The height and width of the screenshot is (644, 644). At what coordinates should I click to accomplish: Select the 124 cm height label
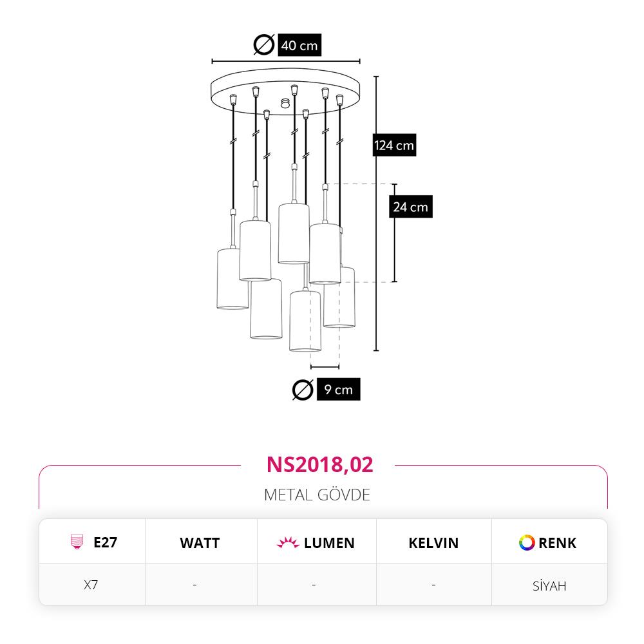pyautogui.click(x=394, y=145)
